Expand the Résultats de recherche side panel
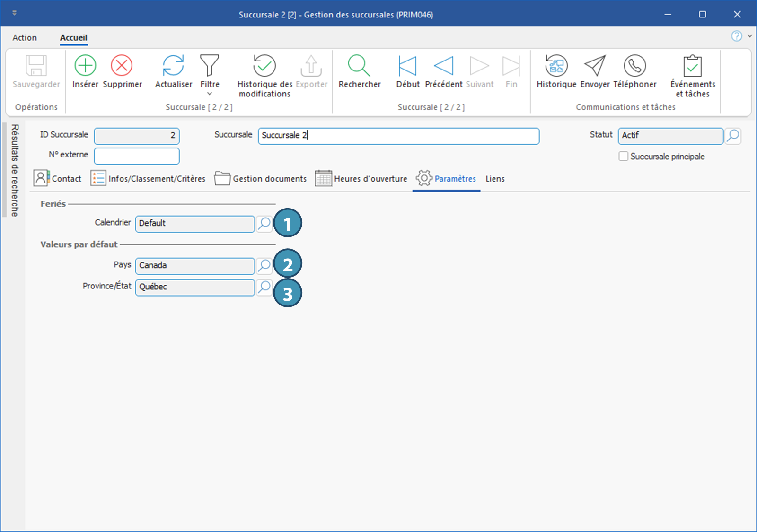 point(14,170)
